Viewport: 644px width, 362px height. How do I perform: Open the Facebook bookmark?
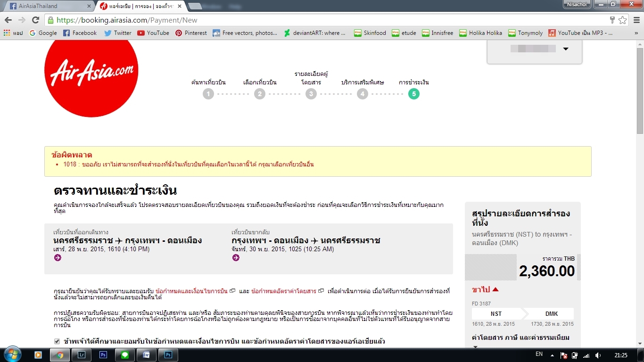pos(80,33)
